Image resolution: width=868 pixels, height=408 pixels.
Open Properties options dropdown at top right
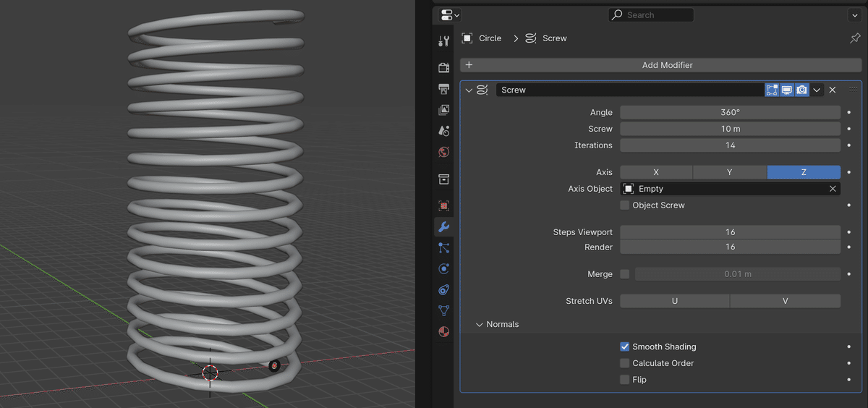[854, 14]
